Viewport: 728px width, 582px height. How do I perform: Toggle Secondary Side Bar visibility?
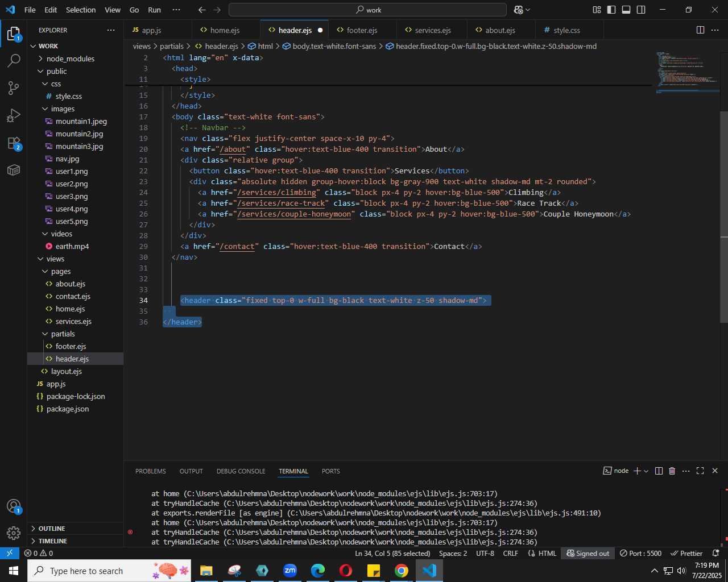pyautogui.click(x=641, y=10)
